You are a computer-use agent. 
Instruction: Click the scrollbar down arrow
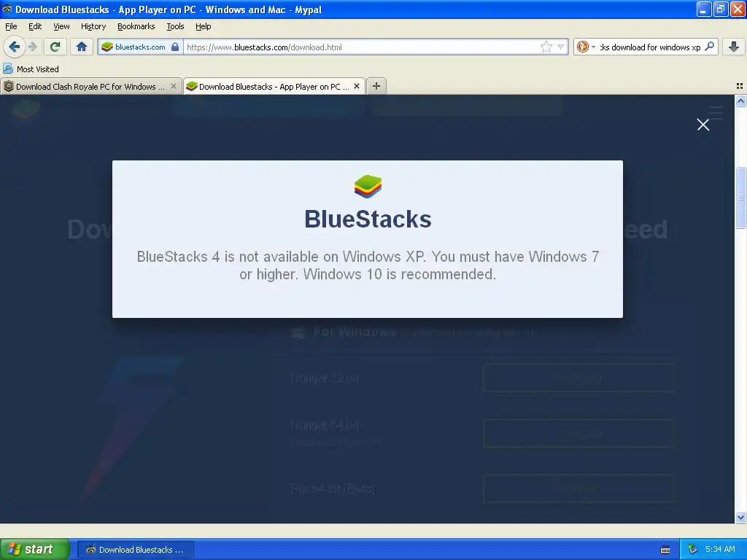click(740, 518)
